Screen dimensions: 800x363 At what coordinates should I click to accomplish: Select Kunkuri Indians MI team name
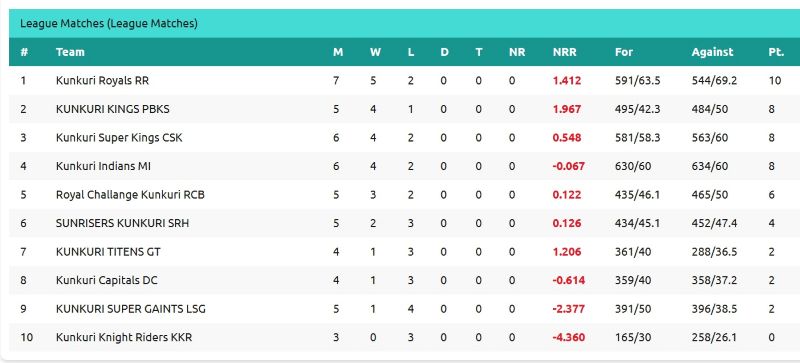point(103,166)
